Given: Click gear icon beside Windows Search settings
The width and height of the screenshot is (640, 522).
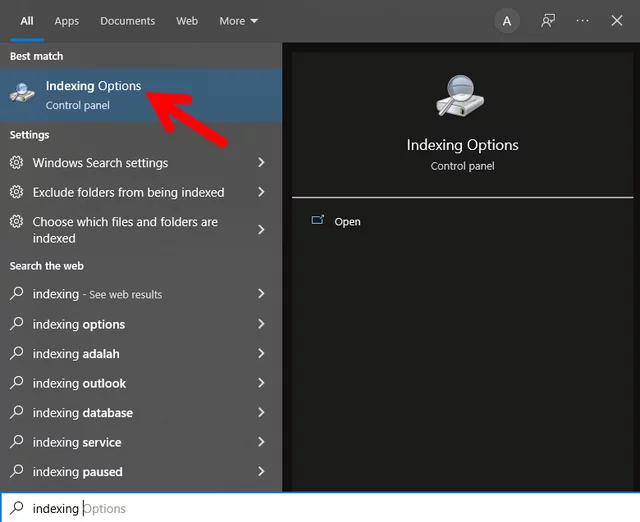Looking at the screenshot, I should [16, 162].
